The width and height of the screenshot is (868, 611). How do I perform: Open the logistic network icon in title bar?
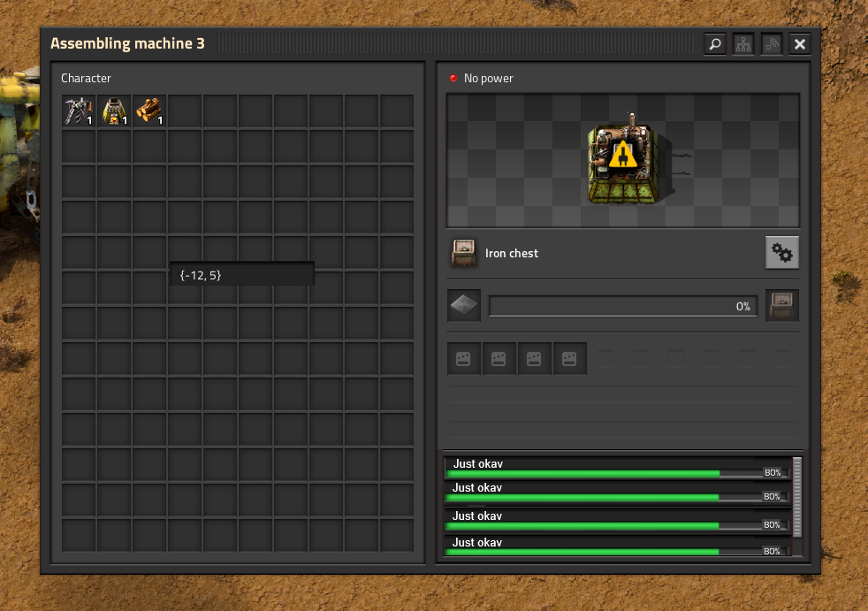743,43
